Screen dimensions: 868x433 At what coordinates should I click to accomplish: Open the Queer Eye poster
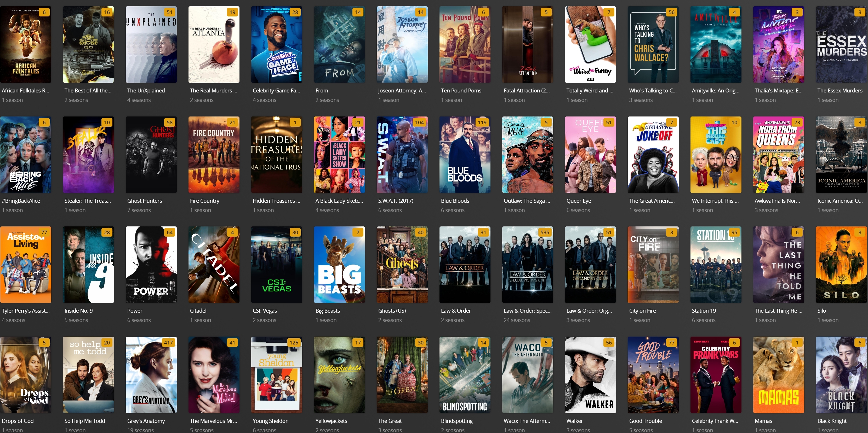pyautogui.click(x=590, y=155)
